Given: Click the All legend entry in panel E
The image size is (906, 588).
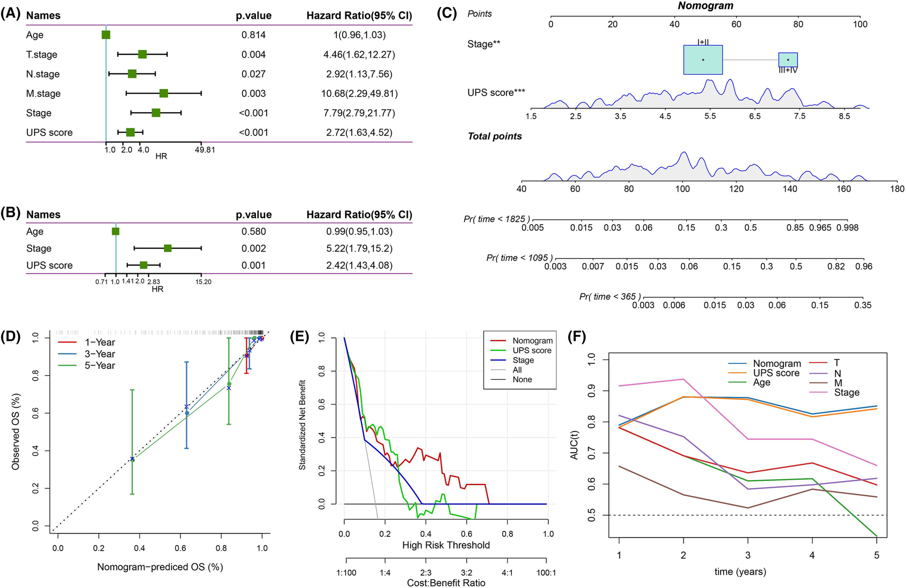Looking at the screenshot, I should click(x=506, y=370).
